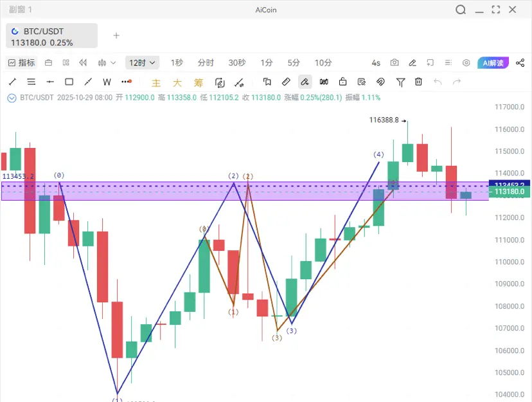Click the blue wave label (4)
The width and height of the screenshot is (532, 402).
[378, 154]
